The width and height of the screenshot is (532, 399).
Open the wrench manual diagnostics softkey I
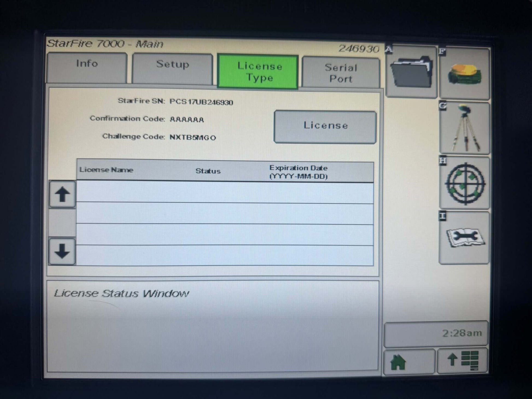pyautogui.click(x=464, y=237)
